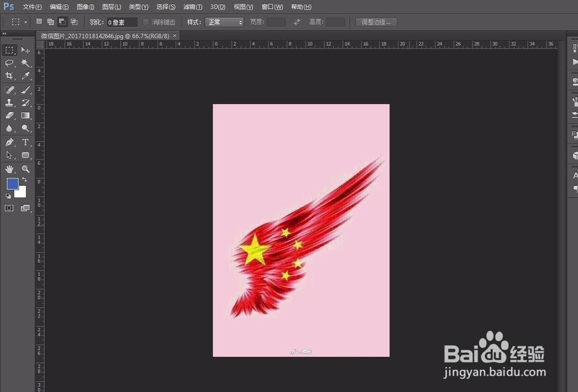Image resolution: width=578 pixels, height=392 pixels.
Task: Open the 窗口(W) menu
Action: click(272, 7)
